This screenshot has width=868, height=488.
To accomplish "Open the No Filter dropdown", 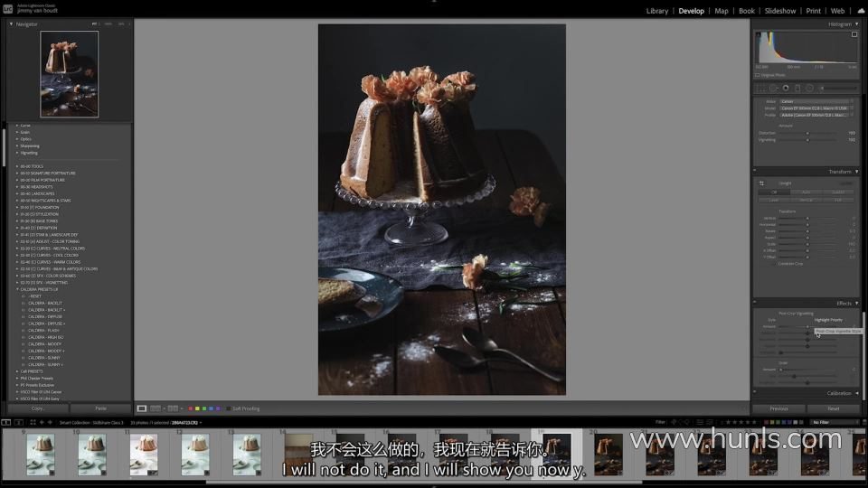I will [832, 422].
